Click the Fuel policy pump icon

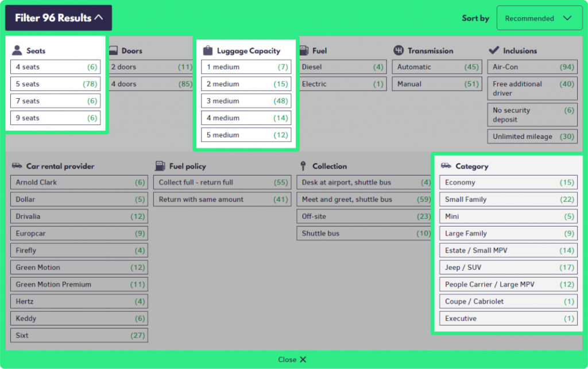160,166
